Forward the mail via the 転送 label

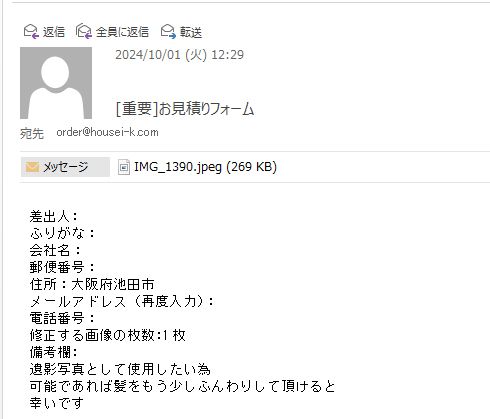tap(191, 32)
